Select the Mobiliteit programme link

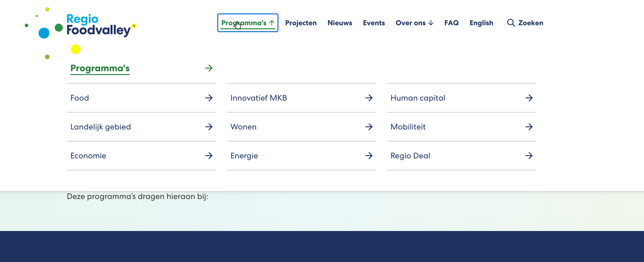[x=408, y=127]
